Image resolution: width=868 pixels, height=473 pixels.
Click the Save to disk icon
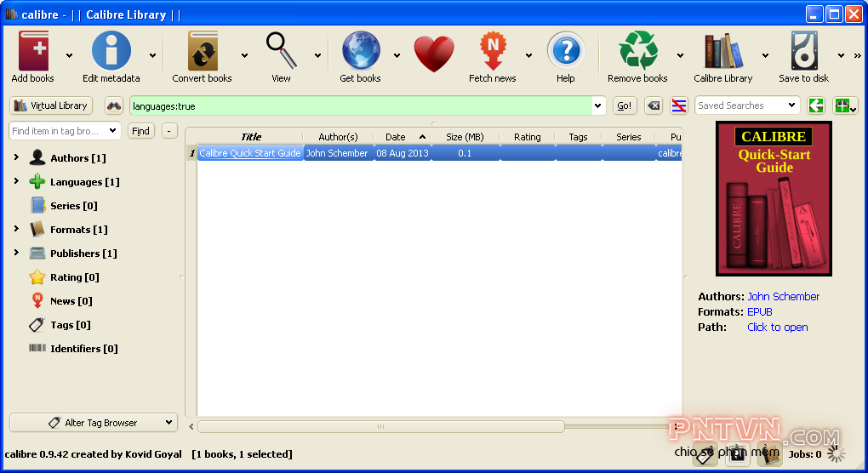click(804, 51)
